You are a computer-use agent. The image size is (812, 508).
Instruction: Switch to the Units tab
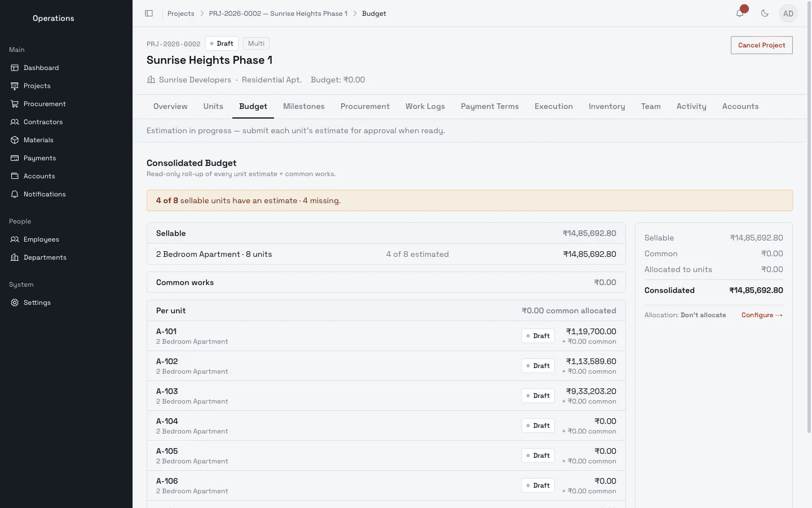pos(213,106)
